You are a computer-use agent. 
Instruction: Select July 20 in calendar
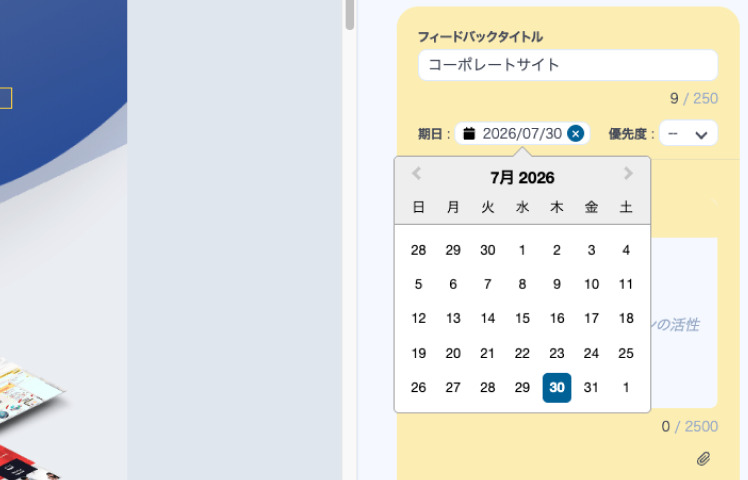(453, 353)
